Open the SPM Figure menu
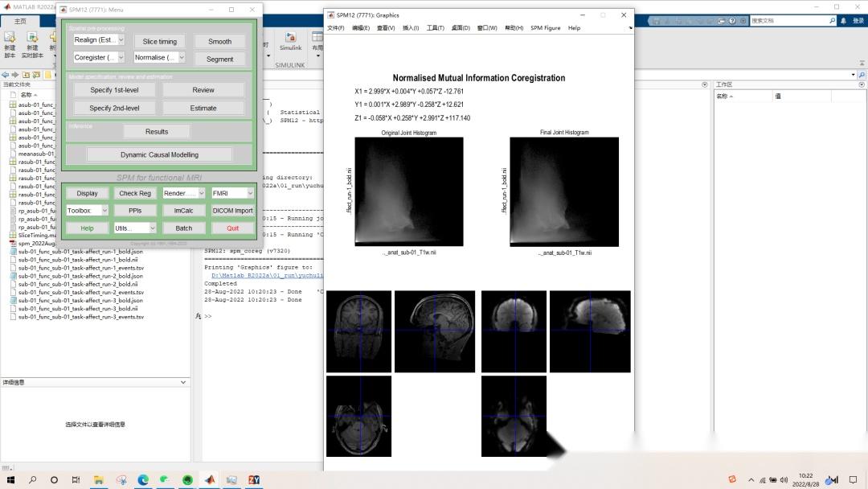 click(545, 28)
